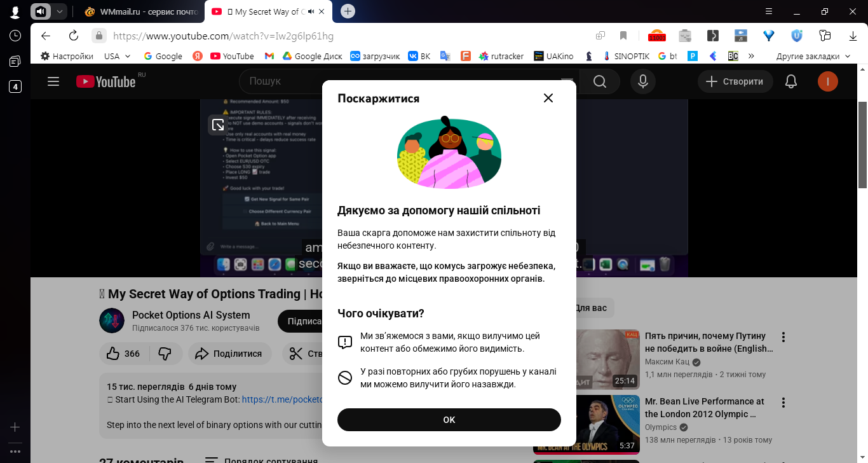Open the sidebar tab collections icon
This screenshot has width=868, height=463.
[x=15, y=61]
